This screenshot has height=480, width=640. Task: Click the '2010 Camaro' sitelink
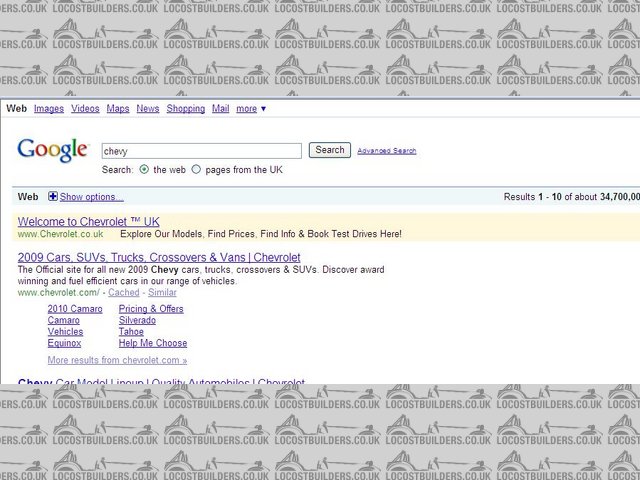click(x=75, y=309)
